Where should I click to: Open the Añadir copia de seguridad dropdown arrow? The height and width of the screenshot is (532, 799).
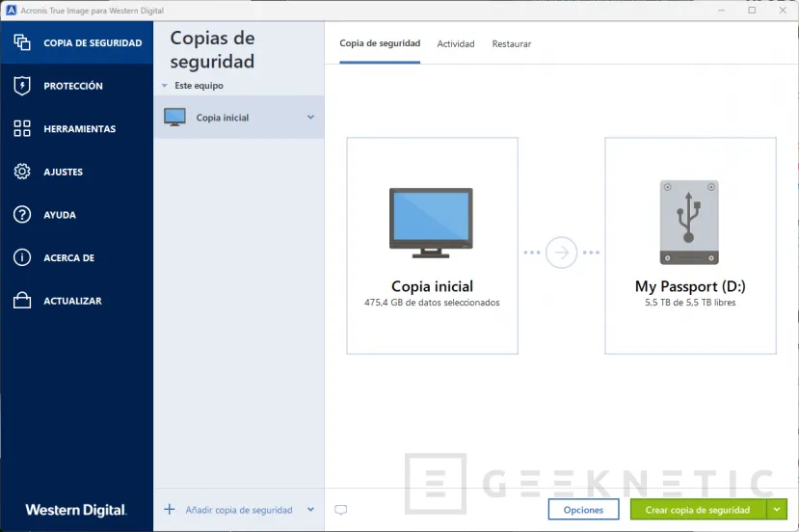(x=310, y=509)
